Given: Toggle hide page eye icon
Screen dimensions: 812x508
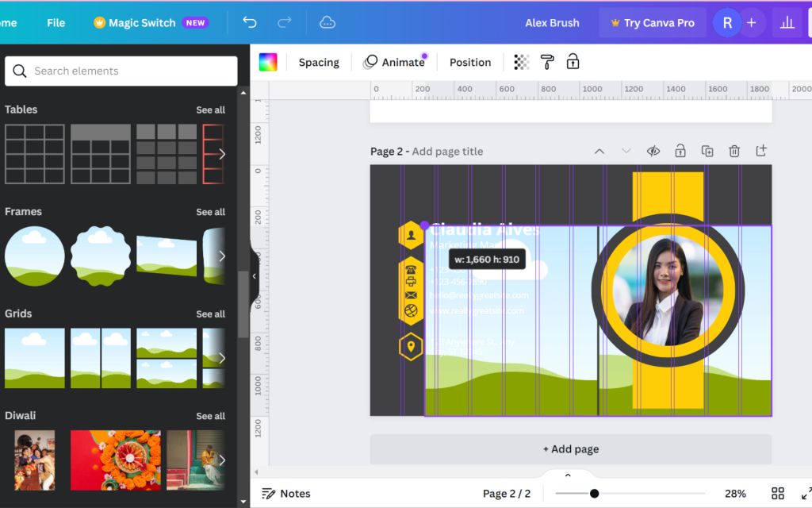Looking at the screenshot, I should click(653, 152).
